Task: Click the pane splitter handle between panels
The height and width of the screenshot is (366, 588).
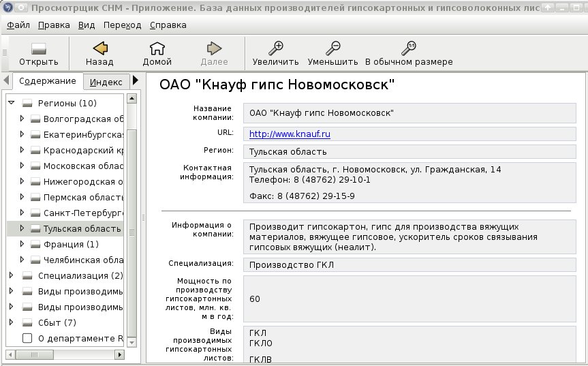Action: click(143, 217)
